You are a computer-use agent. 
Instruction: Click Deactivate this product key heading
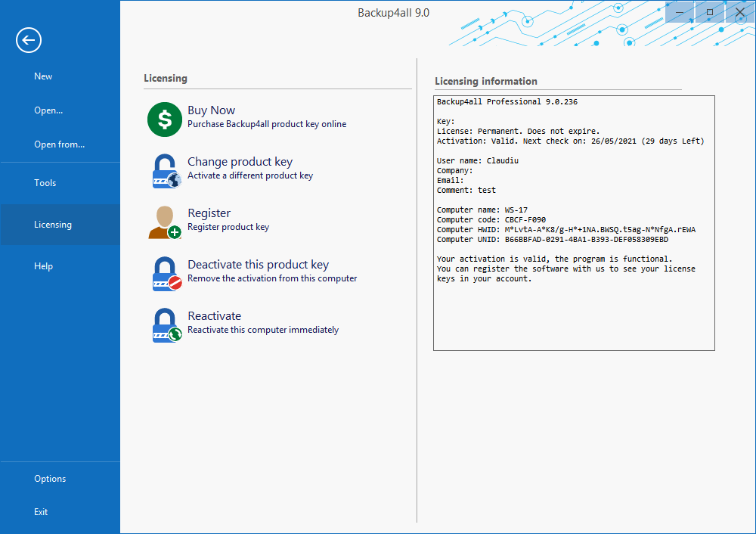(258, 264)
